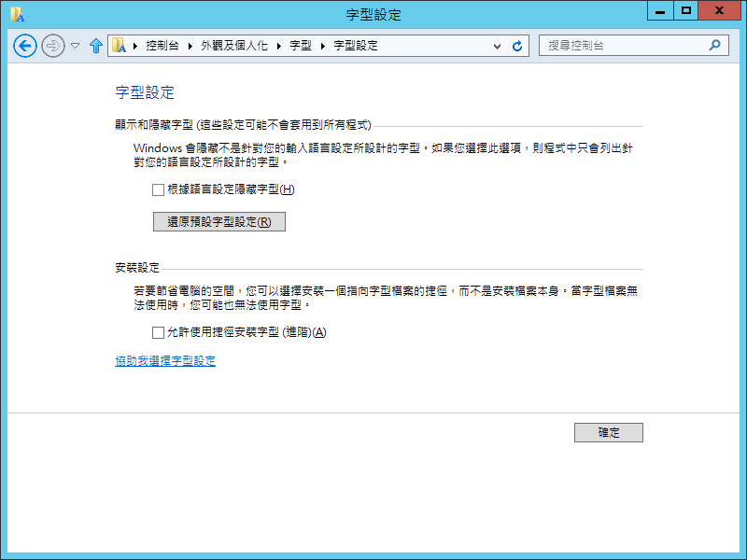Navigate to 字型 in the breadcrumb
Screen dimensions: 747x560
click(301, 46)
